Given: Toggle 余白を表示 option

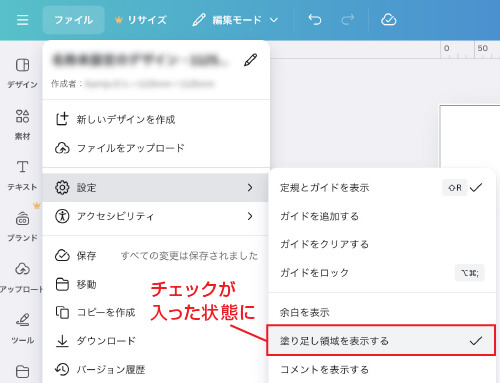Looking at the screenshot, I should pos(382,312).
